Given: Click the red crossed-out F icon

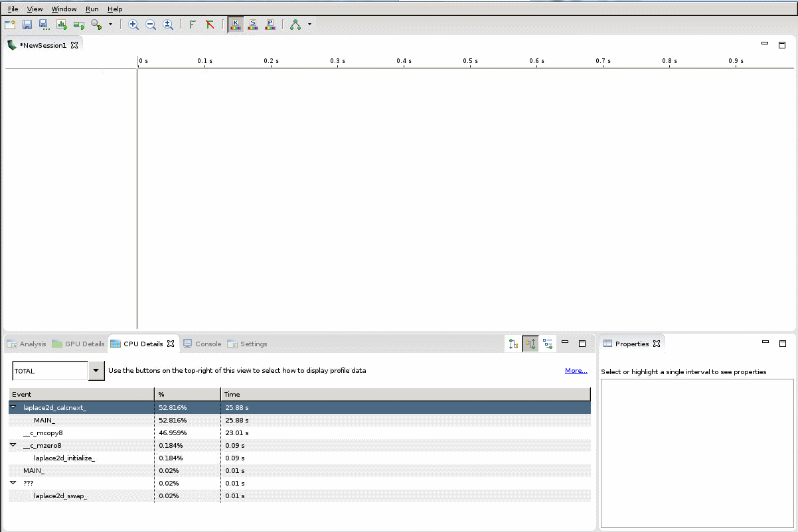Looking at the screenshot, I should (x=210, y=25).
